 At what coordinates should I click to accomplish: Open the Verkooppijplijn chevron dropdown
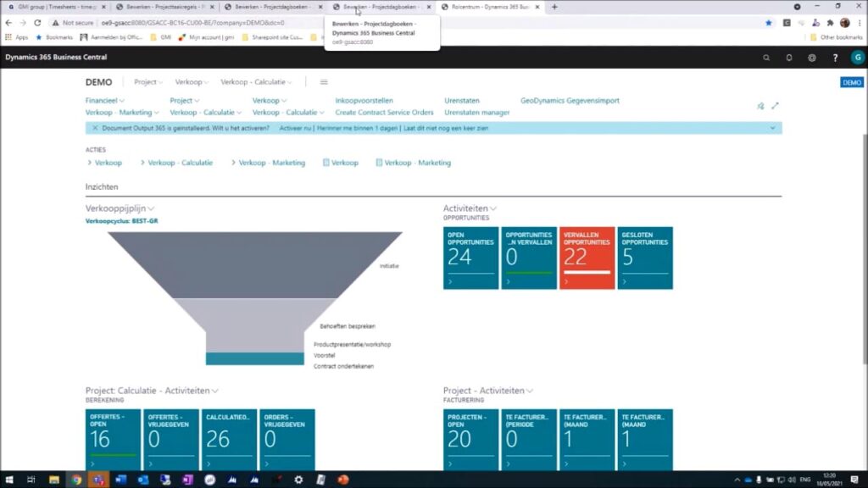[x=151, y=208]
